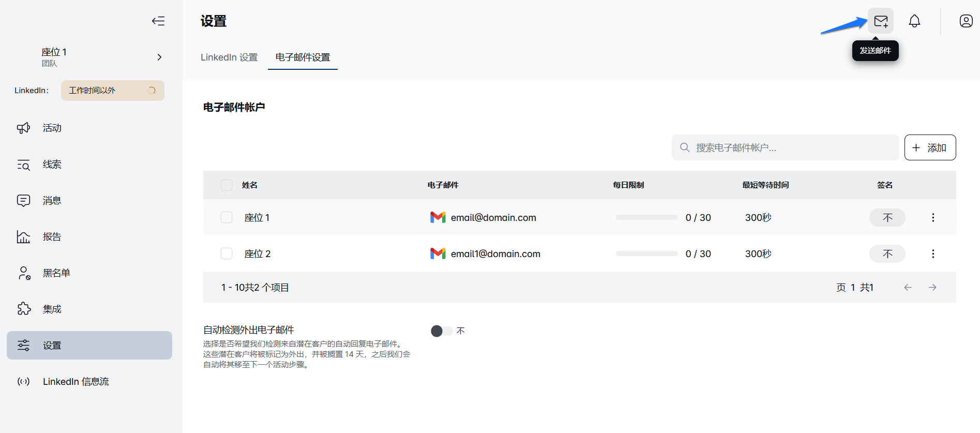Click the 添加 add account button
980x433 pixels.
(930, 148)
